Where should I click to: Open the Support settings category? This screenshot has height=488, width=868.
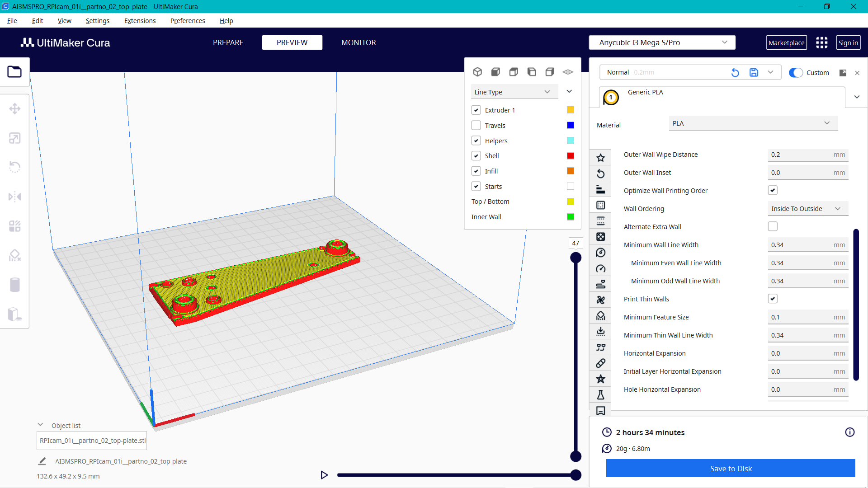[x=600, y=315]
